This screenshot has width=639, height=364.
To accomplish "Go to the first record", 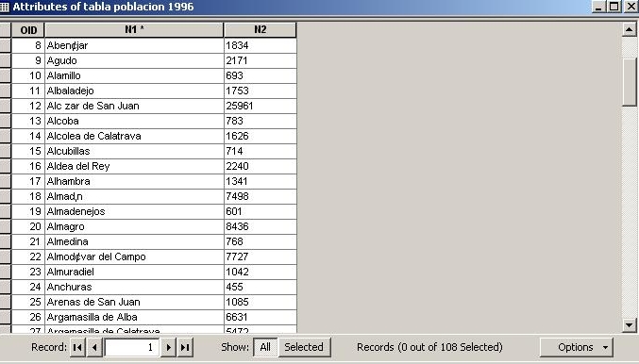I will coord(77,347).
